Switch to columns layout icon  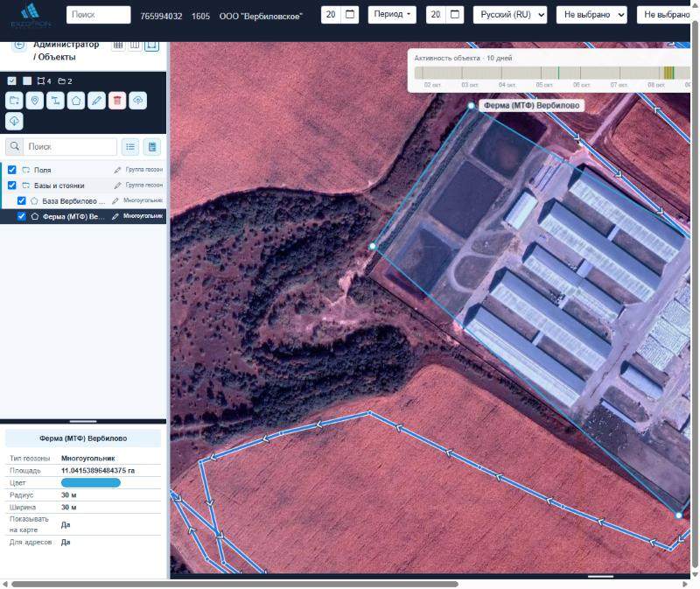pyautogui.click(x=135, y=45)
